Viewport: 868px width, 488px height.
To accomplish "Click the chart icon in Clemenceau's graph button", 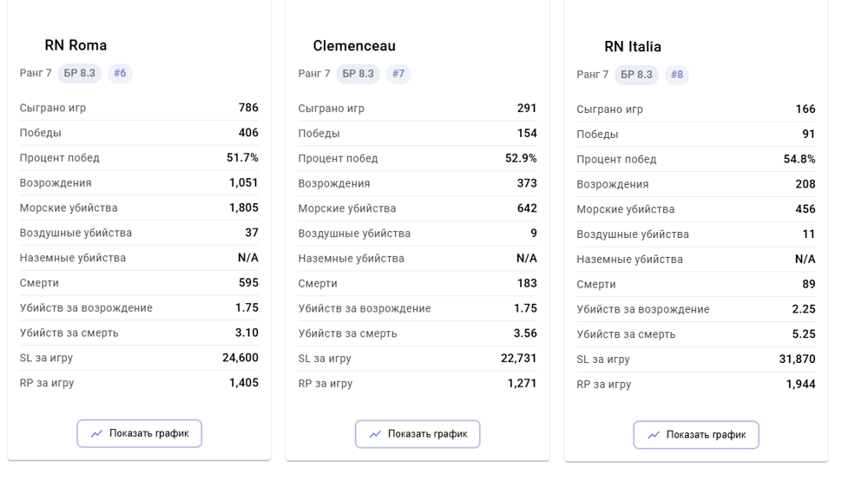I will (x=375, y=434).
